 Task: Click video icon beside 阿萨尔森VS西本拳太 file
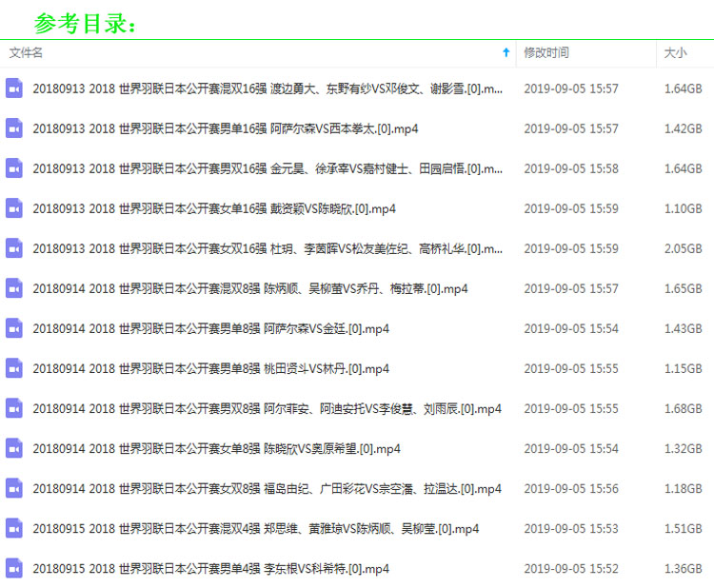[14, 128]
